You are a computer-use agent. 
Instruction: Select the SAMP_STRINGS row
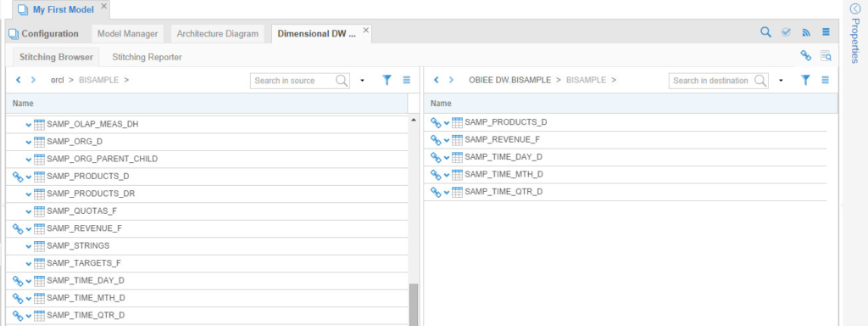[x=207, y=245]
